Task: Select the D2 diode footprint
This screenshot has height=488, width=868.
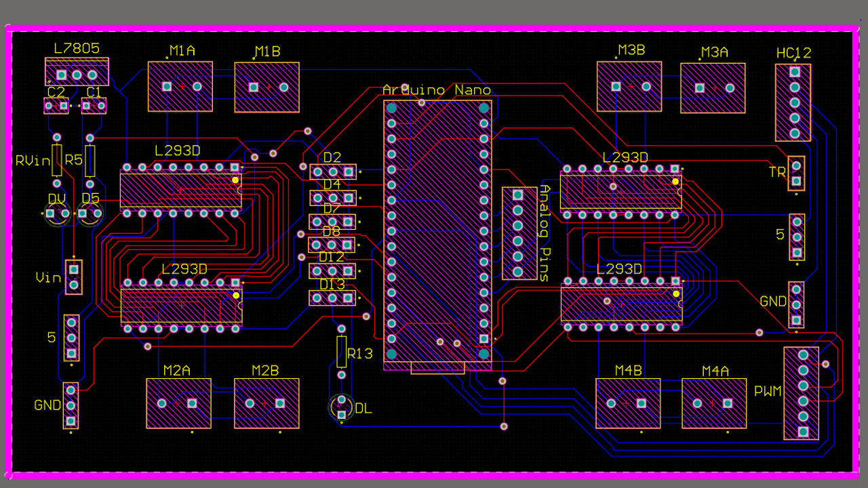Action: (332, 172)
